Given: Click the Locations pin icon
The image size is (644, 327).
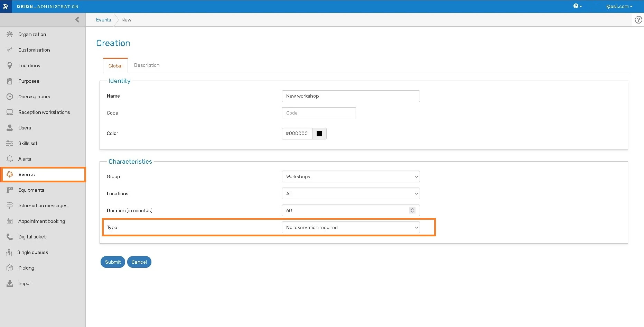Looking at the screenshot, I should pos(10,65).
